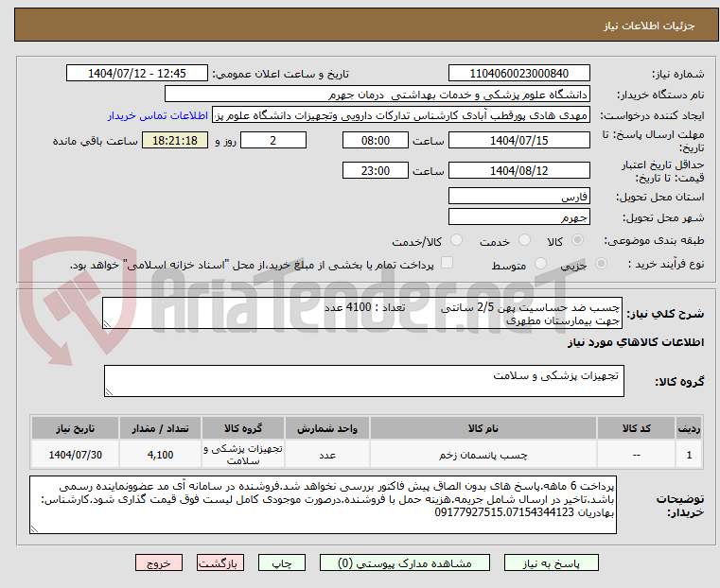Click the تعداد / مقدار column header
Viewport: 720px width, 588px height.
coord(160,428)
